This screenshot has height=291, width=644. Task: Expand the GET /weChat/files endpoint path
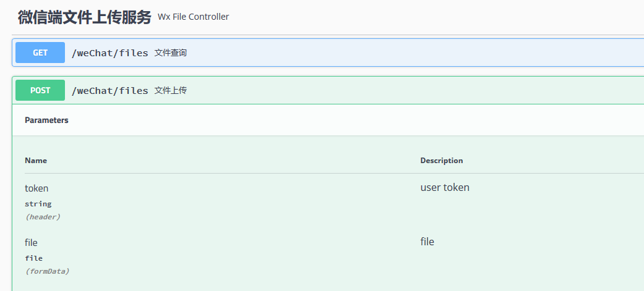pyautogui.click(x=110, y=53)
